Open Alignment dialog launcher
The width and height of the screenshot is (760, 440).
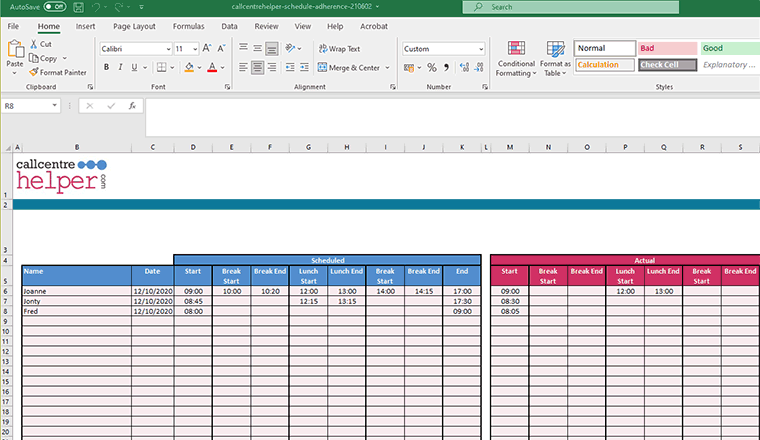pyautogui.click(x=393, y=87)
